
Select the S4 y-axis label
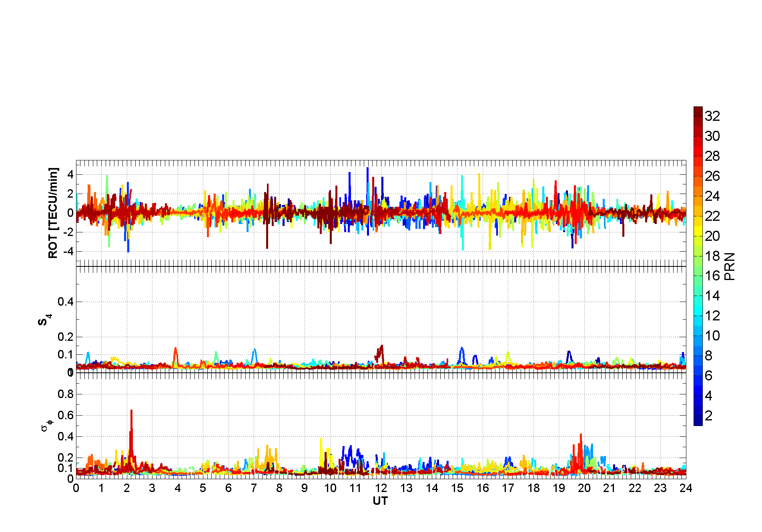pos(45,320)
